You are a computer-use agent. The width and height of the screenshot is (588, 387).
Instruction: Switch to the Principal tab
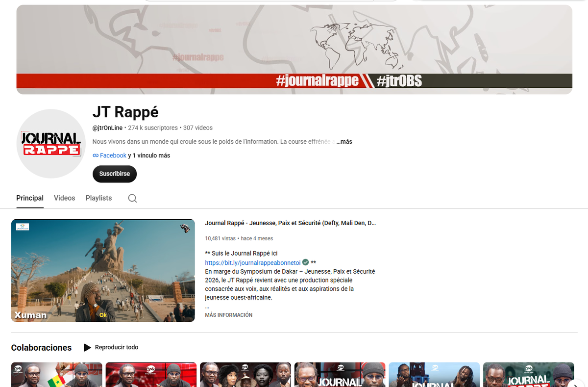30,198
